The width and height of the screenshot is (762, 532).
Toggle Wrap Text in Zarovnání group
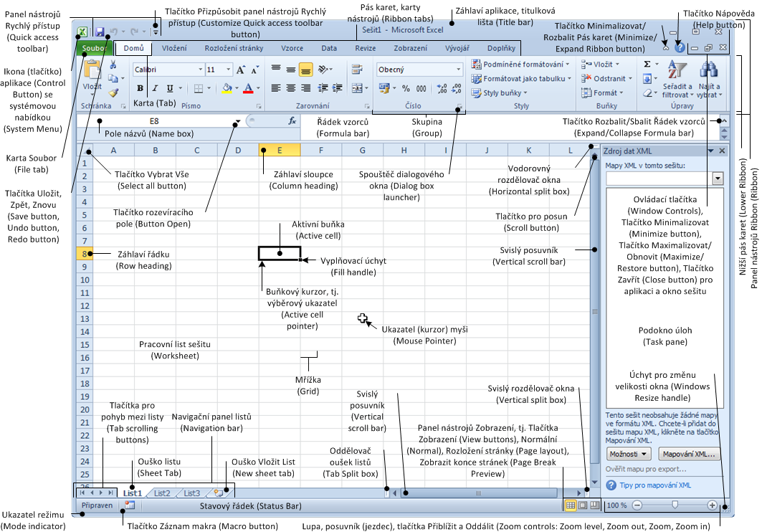(x=357, y=70)
